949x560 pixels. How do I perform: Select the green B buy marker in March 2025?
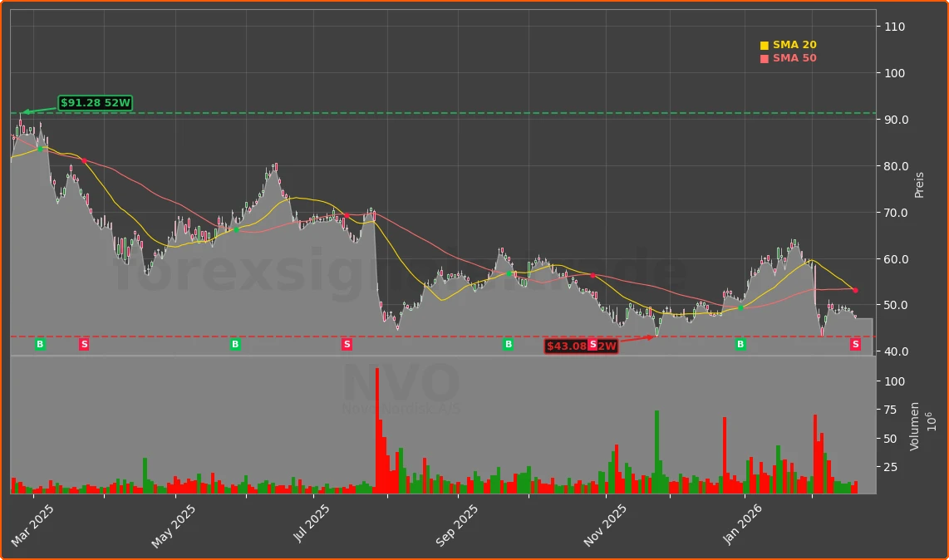[x=38, y=344]
